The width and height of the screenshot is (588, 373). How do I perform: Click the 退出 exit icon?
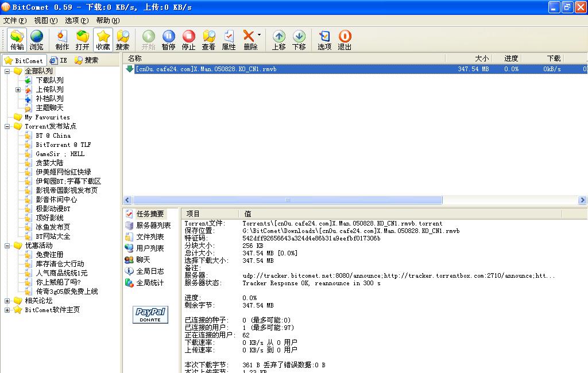click(x=345, y=40)
